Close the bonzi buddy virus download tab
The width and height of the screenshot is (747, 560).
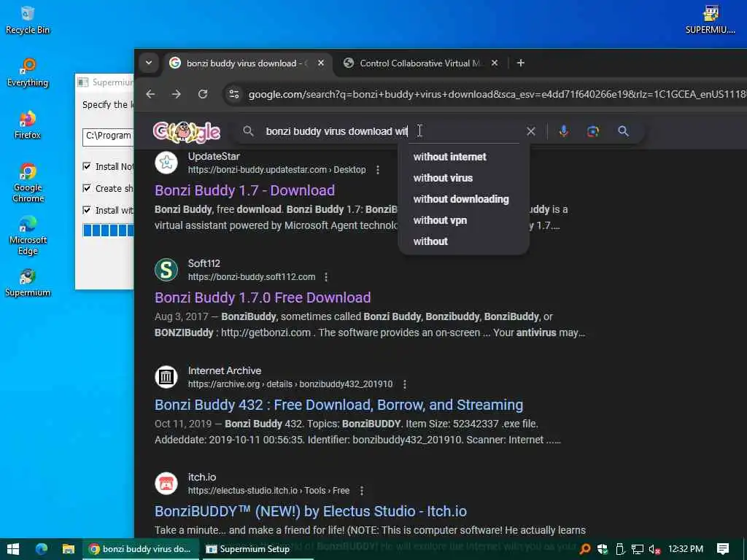pos(321,63)
